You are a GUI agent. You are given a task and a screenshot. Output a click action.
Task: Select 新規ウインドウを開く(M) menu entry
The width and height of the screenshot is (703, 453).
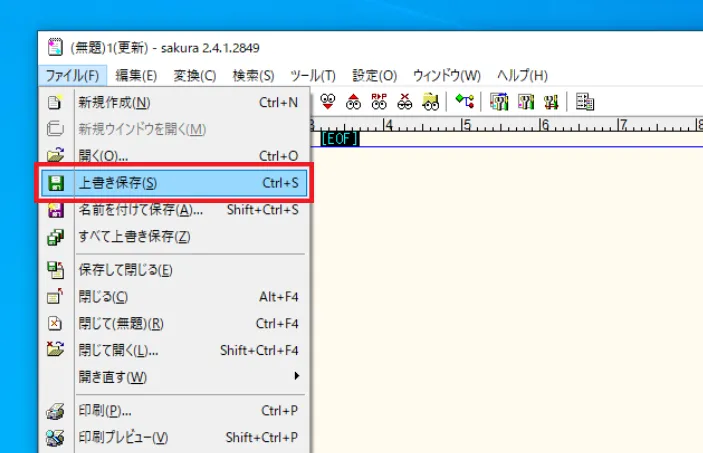[x=174, y=129]
